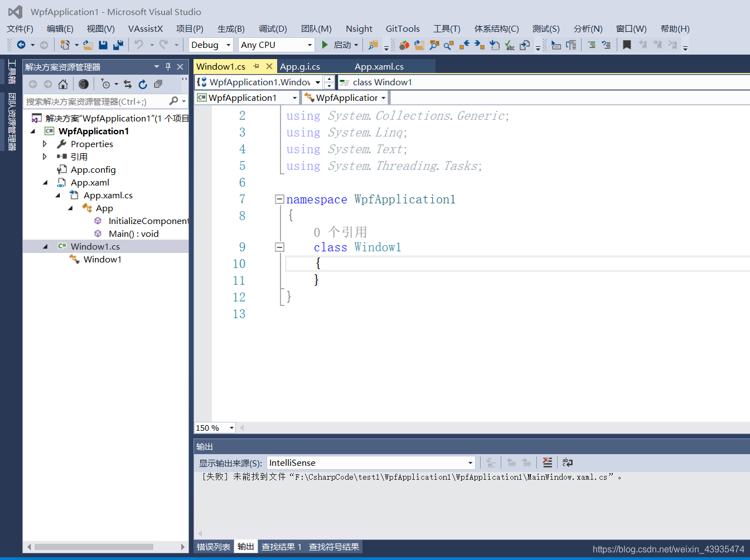Click the Solution Explorer search input field
The width and height of the screenshot is (750, 560).
[x=95, y=101]
